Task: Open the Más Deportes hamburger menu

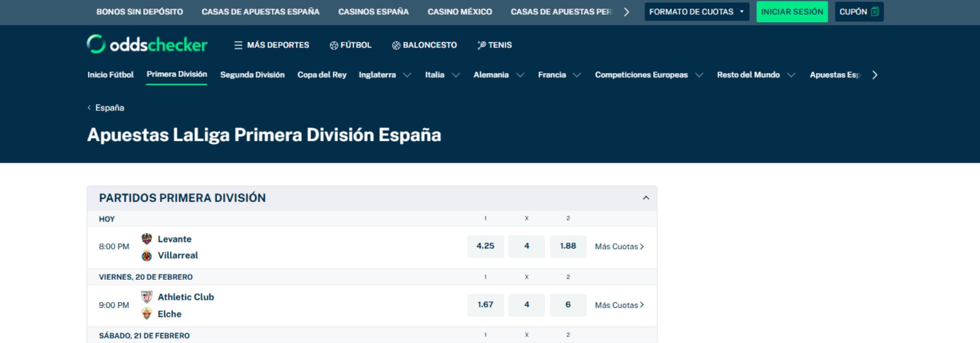Action: coord(271,45)
